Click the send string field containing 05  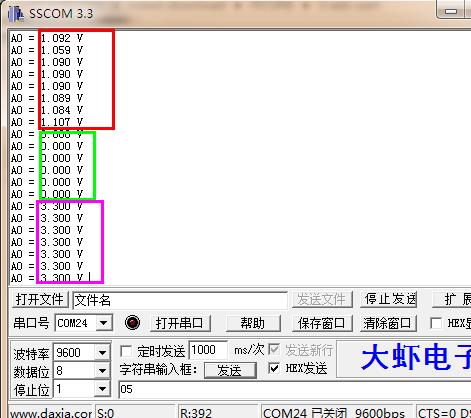pos(295,389)
